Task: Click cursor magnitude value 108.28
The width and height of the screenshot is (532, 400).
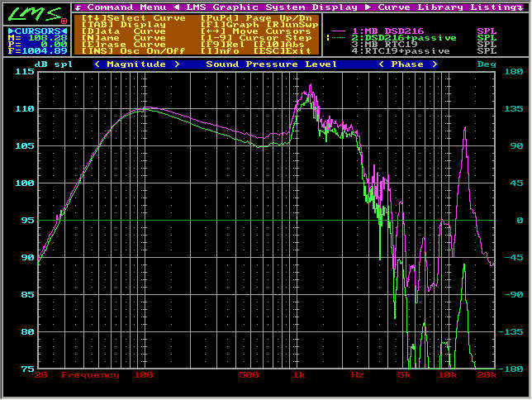Action: [48, 38]
